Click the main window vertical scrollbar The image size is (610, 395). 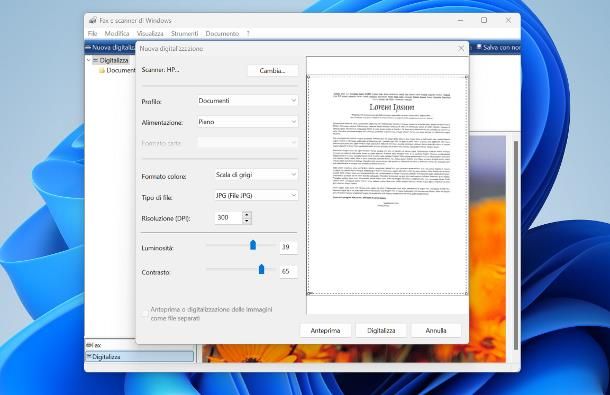[516, 245]
